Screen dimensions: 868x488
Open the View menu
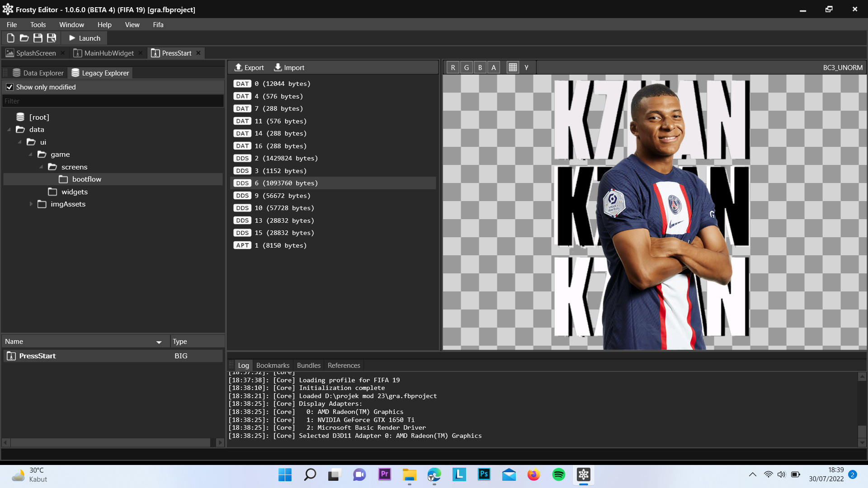click(132, 24)
